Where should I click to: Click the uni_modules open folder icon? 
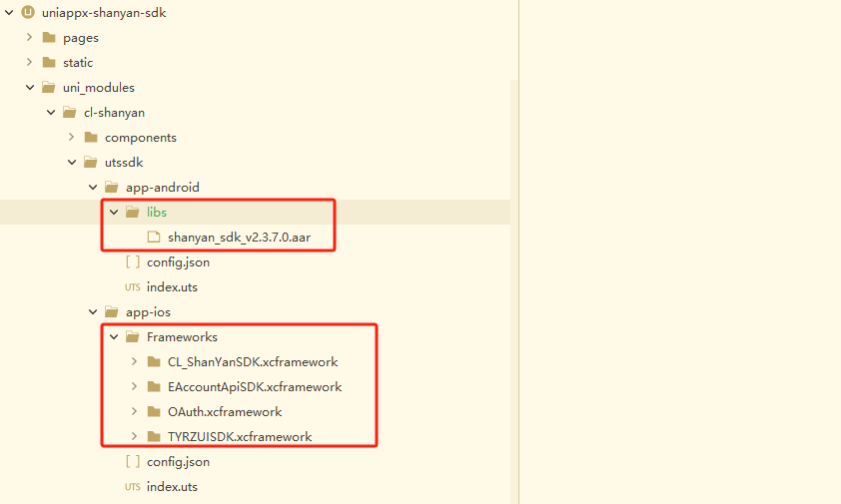click(49, 87)
